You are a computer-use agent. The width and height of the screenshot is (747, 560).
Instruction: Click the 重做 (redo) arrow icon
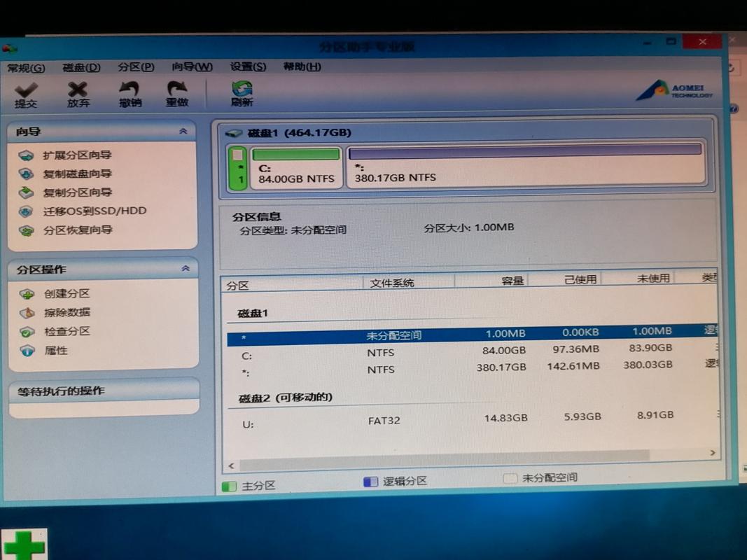(x=176, y=88)
